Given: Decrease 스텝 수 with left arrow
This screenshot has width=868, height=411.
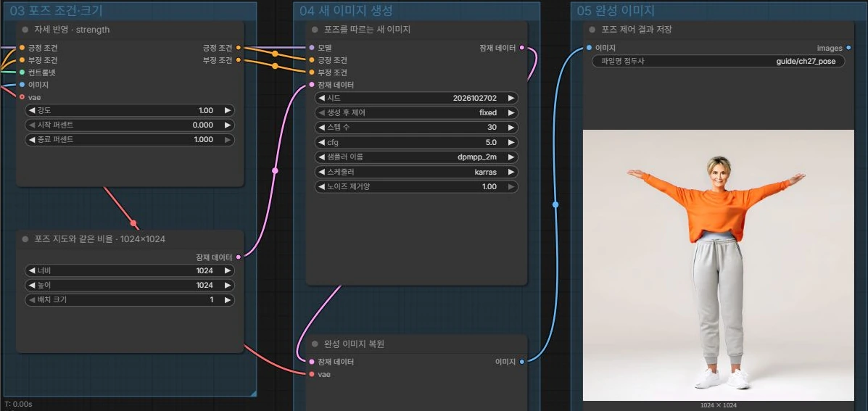Looking at the screenshot, I should [322, 128].
